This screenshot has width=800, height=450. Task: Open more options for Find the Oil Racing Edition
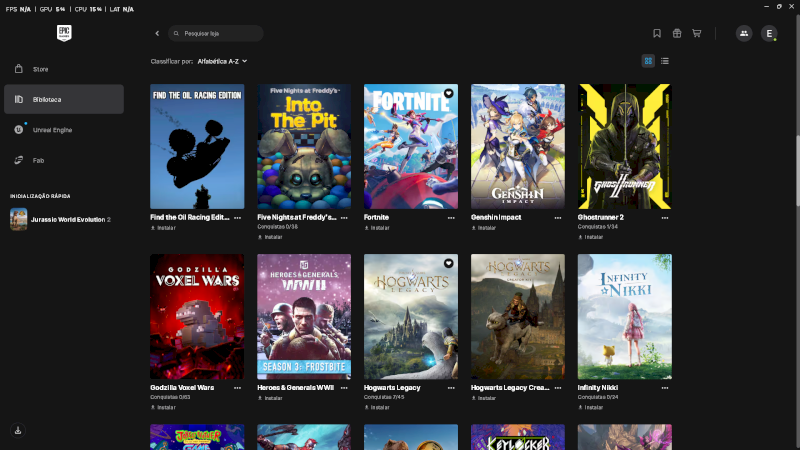tap(237, 218)
